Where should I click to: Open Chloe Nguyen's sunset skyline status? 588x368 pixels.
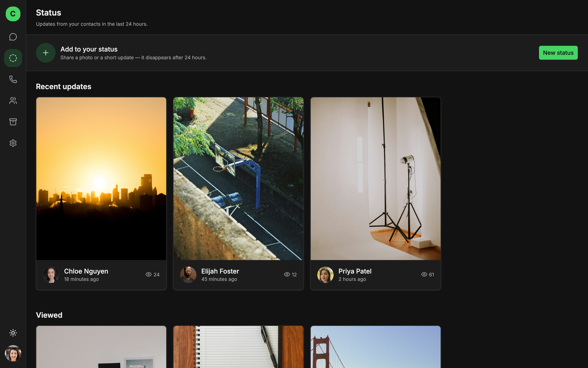point(101,179)
